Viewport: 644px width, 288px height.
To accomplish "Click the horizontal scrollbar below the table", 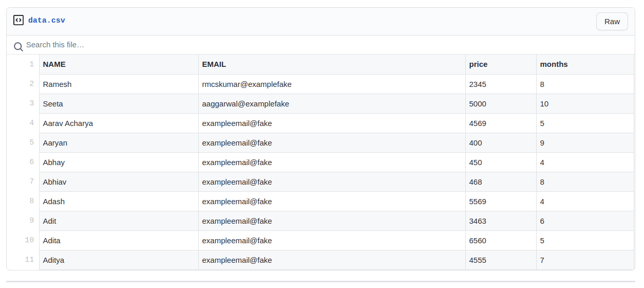I will [x=320, y=281].
